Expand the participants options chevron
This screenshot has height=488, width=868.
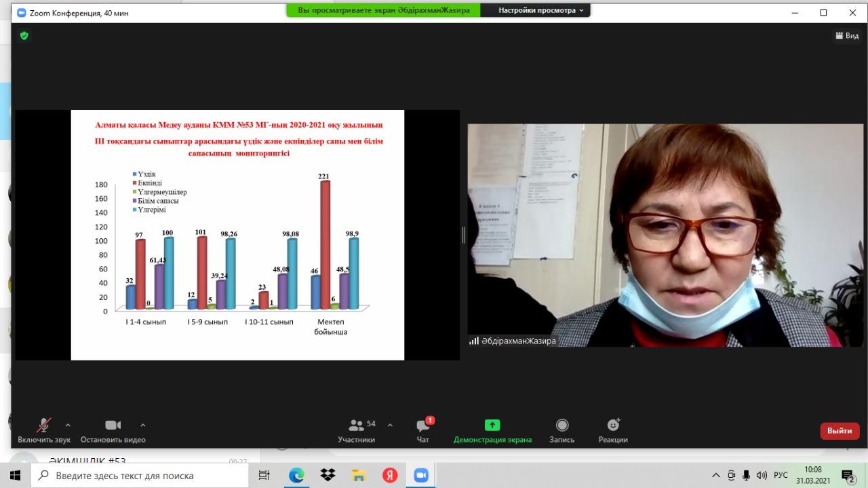tap(390, 426)
